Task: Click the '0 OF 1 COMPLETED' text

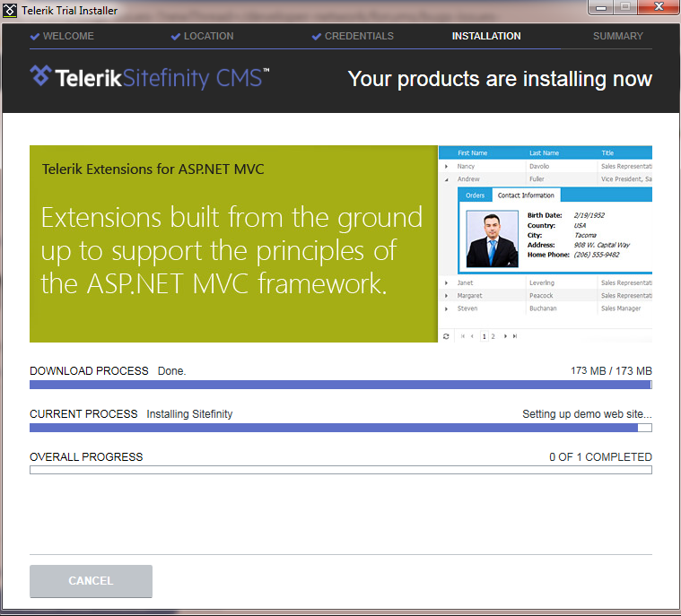Action: click(600, 456)
